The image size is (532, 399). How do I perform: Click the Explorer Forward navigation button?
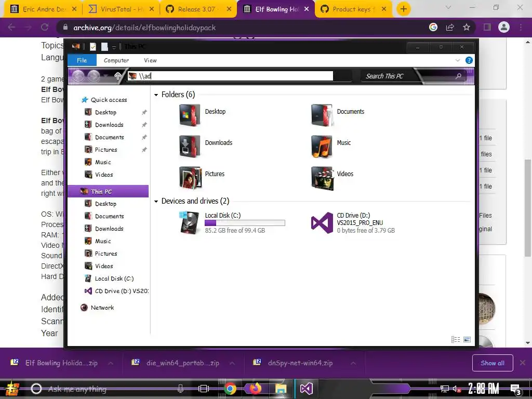[x=94, y=76]
